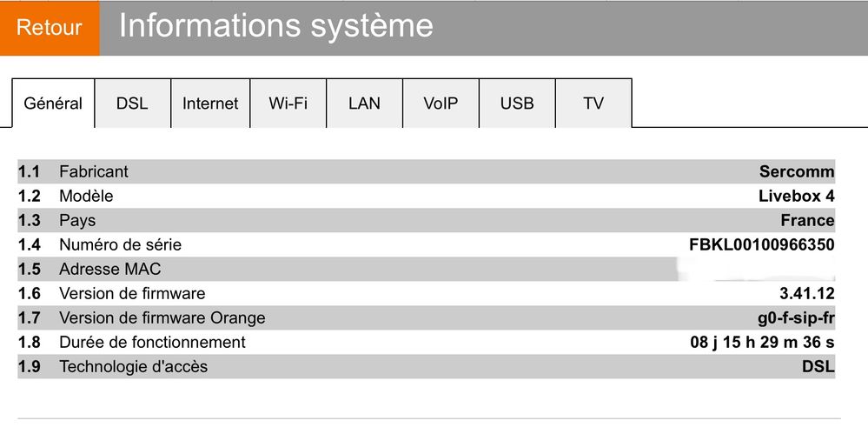Click the Sercomm manufacturer value

[796, 171]
